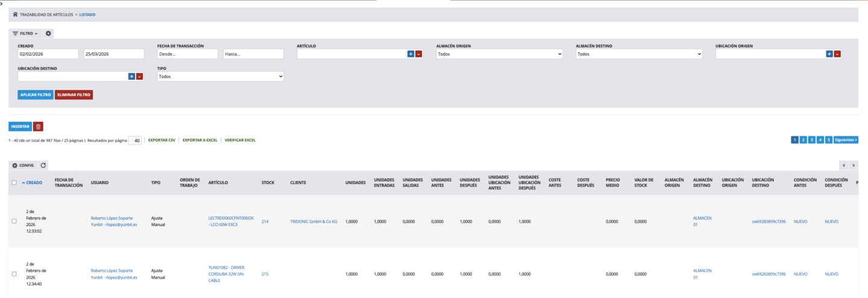Check the row for LECTRD0060CFNT006OK article
This screenshot has width=868, height=298.
point(14,221)
